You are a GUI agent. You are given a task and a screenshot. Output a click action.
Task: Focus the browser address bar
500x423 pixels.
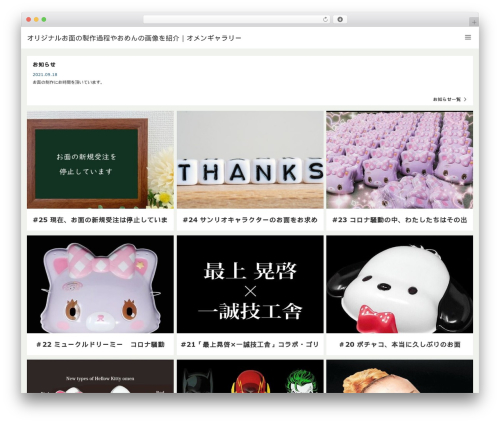click(x=237, y=20)
